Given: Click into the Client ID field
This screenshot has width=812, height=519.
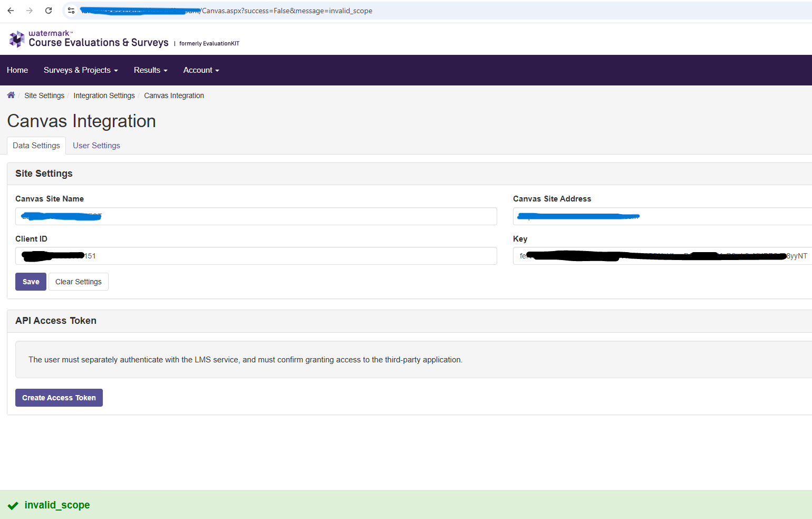Looking at the screenshot, I should coord(256,256).
